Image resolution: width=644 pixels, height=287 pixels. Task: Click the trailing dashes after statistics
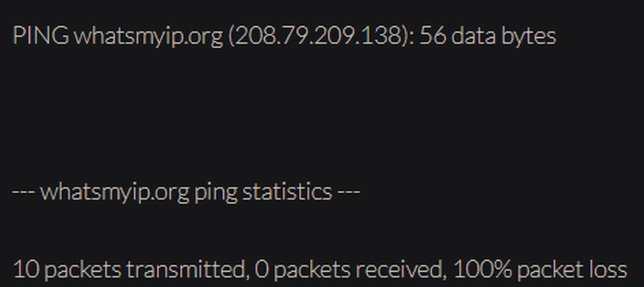click(x=349, y=193)
